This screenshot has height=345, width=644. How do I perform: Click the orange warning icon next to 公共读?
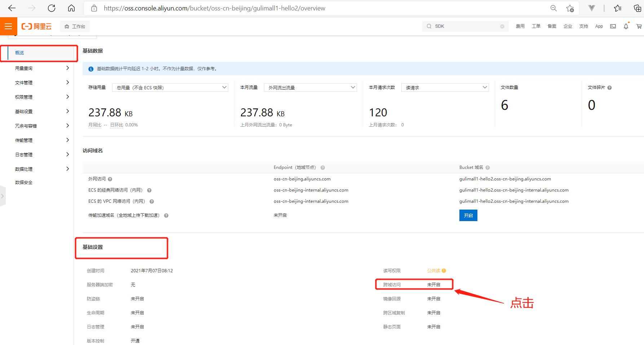444,270
